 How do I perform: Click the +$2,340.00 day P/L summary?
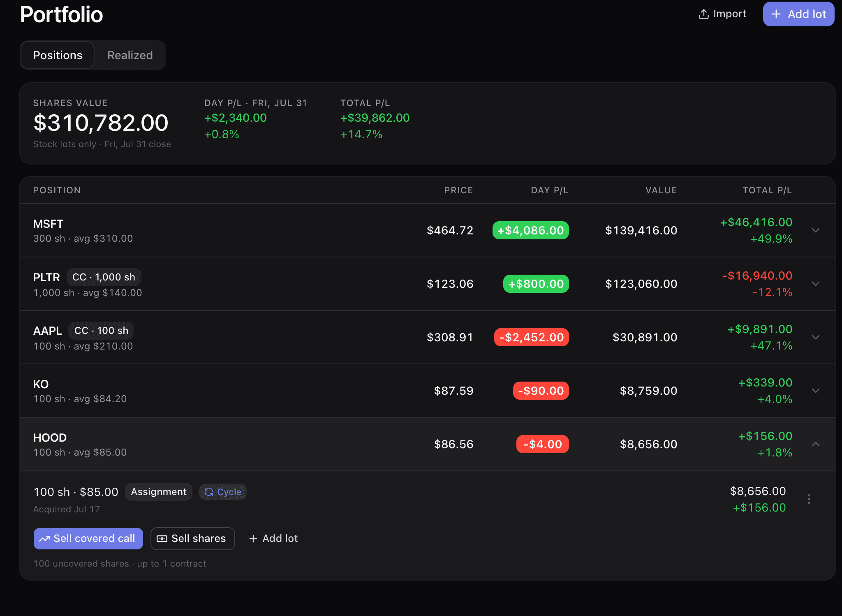coord(236,118)
